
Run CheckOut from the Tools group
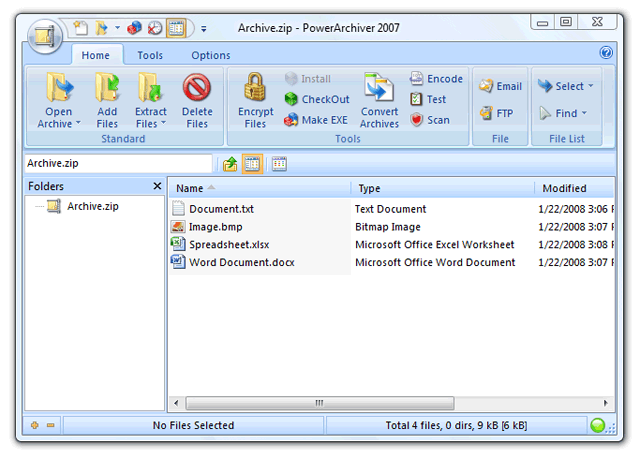316,99
